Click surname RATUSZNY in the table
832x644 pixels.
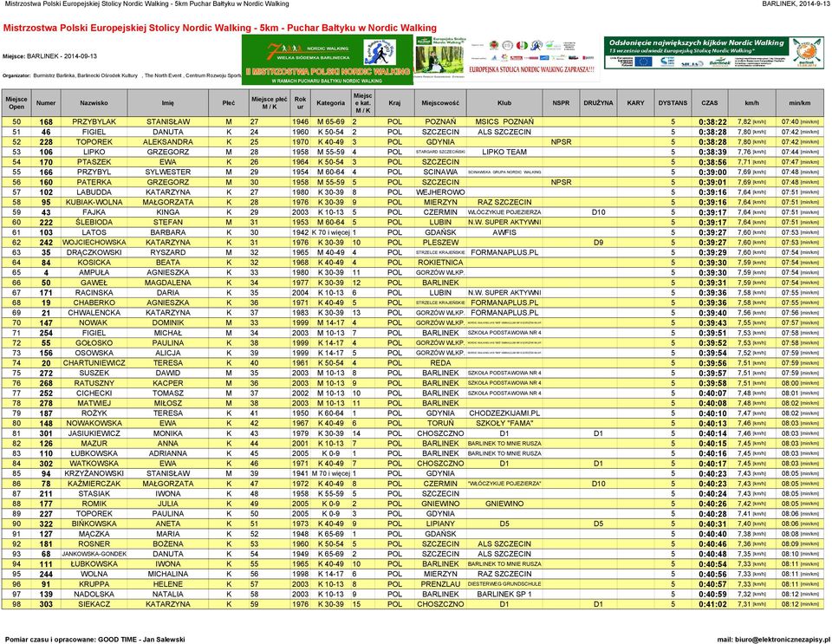click(94, 384)
